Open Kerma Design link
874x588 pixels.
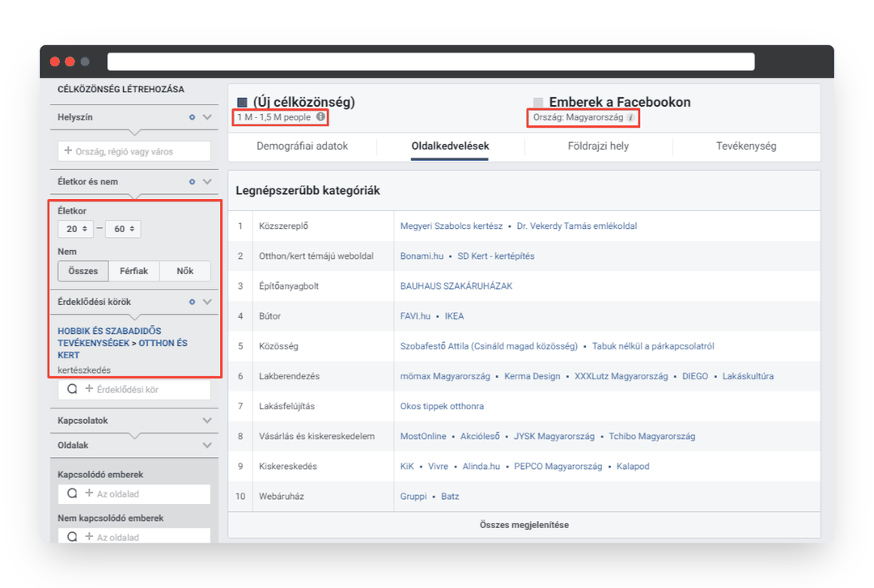click(532, 376)
